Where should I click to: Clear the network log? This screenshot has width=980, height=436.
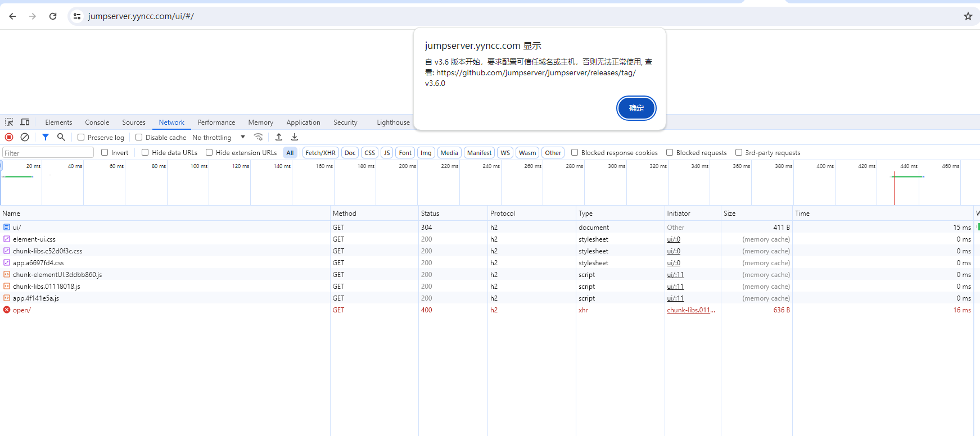[25, 137]
